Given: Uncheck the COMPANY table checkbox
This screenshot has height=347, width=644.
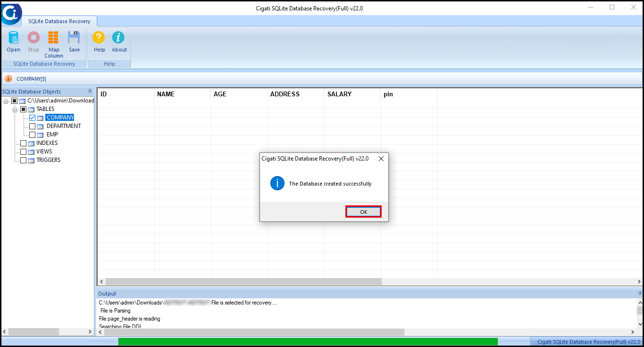Looking at the screenshot, I should tap(32, 118).
